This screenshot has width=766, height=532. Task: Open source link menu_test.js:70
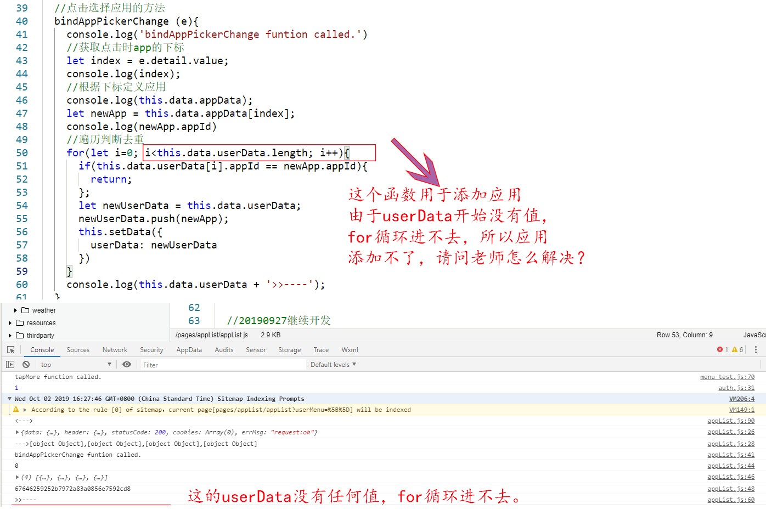click(727, 377)
